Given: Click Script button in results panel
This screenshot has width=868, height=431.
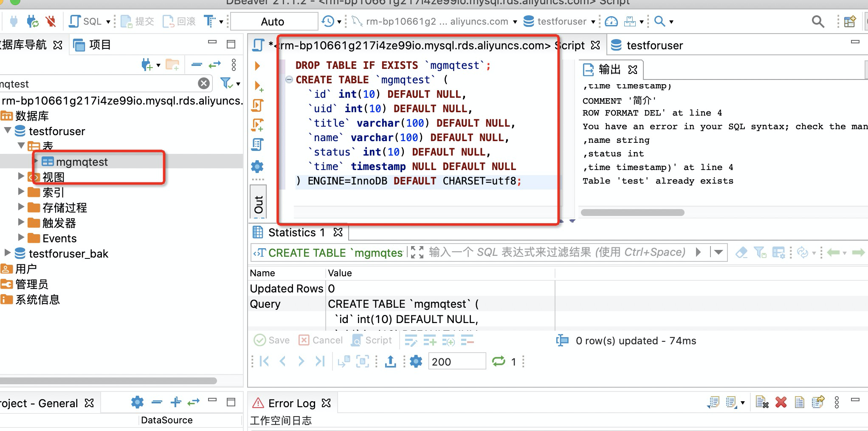Looking at the screenshot, I should click(x=372, y=340).
